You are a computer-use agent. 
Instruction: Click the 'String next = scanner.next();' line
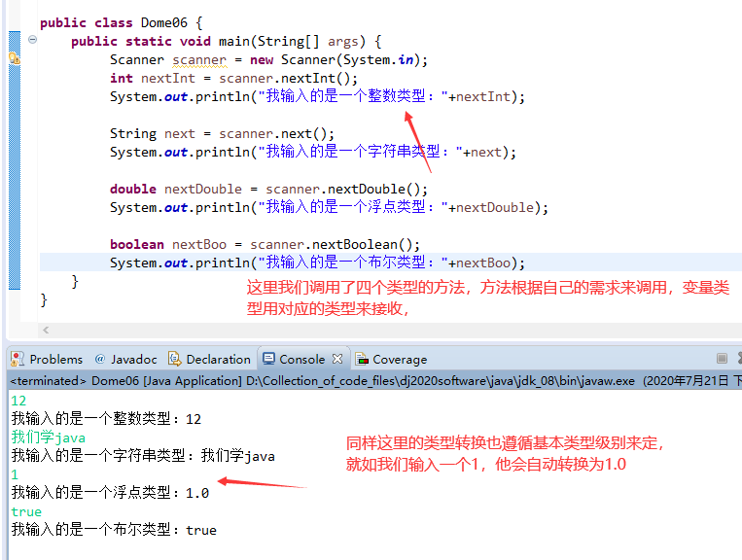coord(222,133)
